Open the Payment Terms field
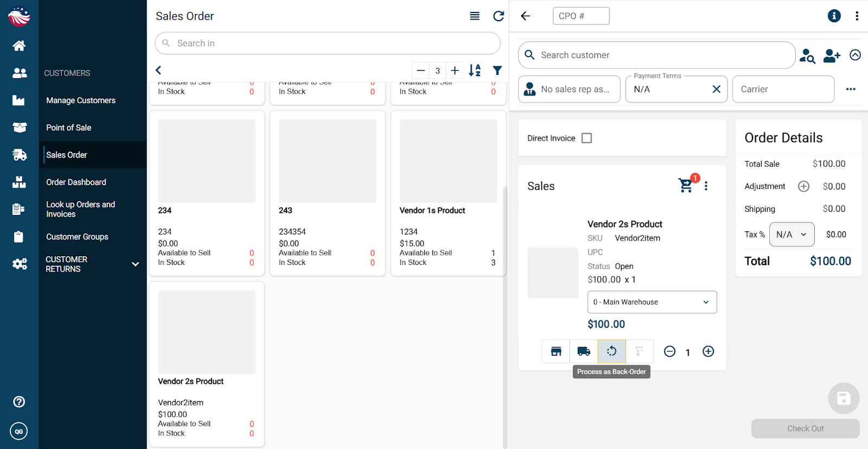Screen dimensions: 868x449 tap(676, 89)
